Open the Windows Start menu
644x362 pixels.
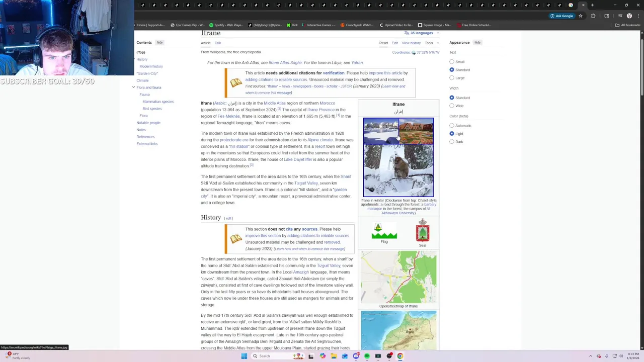[x=244, y=356]
